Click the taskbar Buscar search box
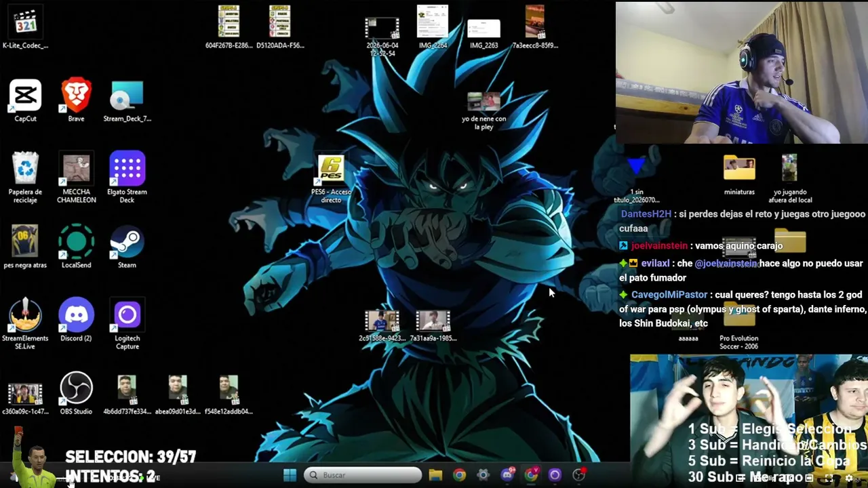The width and height of the screenshot is (868, 488). click(x=362, y=475)
